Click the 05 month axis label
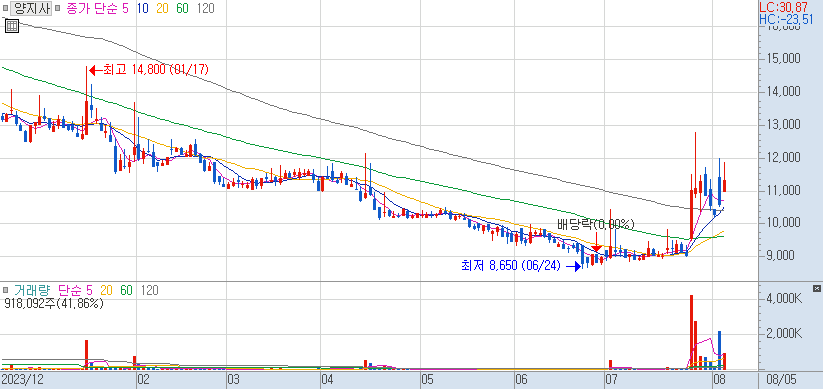This screenshot has height=389, width=823. pos(428,379)
